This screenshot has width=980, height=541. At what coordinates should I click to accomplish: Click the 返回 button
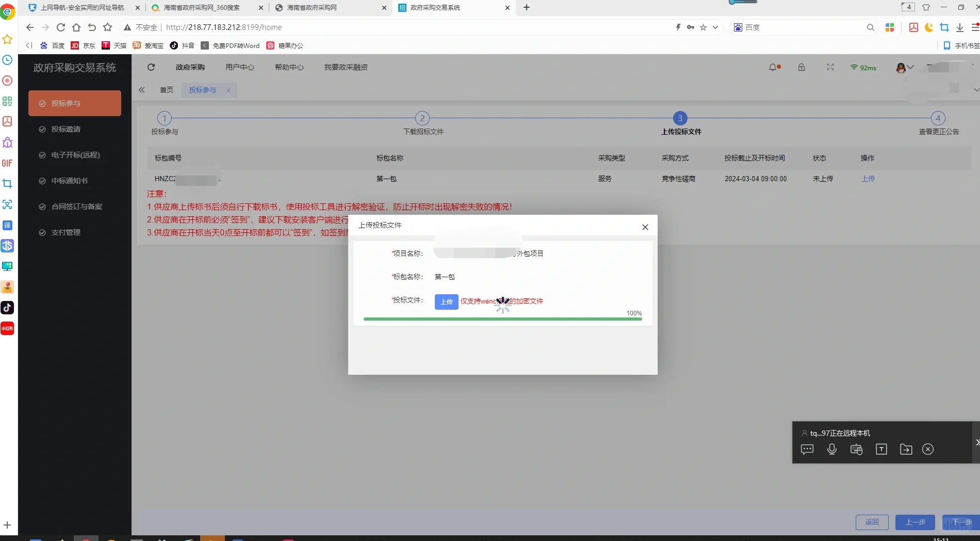coord(872,522)
